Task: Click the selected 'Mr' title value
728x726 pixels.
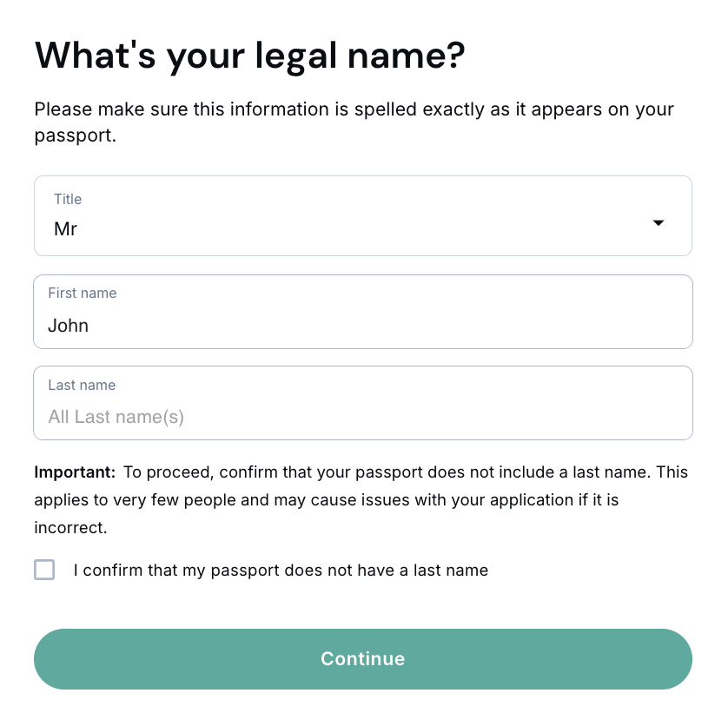Action: 66,230
